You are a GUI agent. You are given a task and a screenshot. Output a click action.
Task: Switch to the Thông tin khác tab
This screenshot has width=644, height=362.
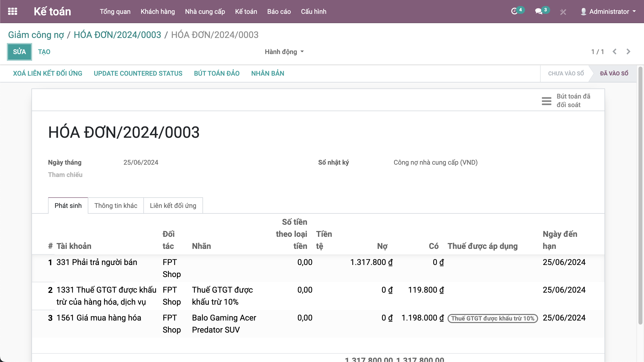tap(116, 206)
